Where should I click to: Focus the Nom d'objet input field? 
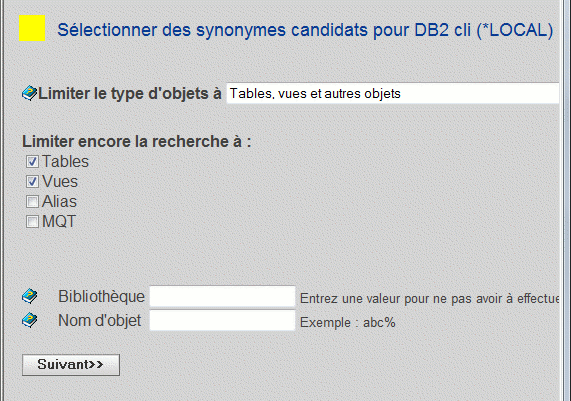(222, 320)
